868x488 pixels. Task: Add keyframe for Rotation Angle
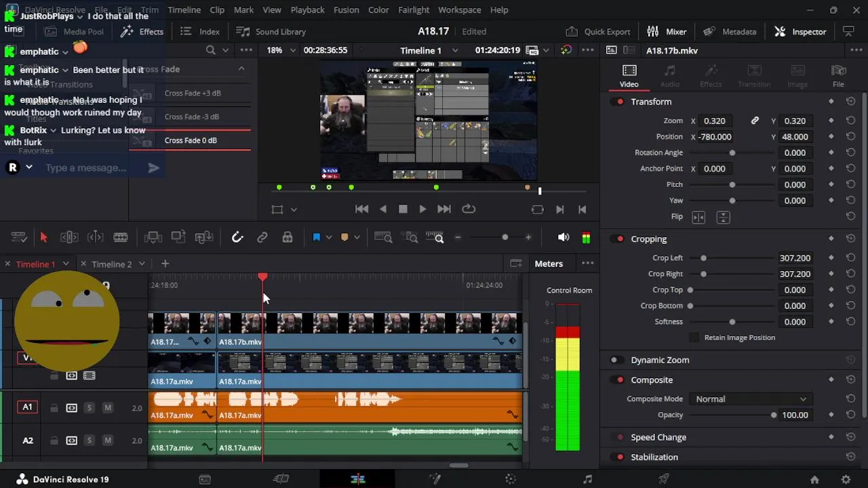click(x=831, y=152)
